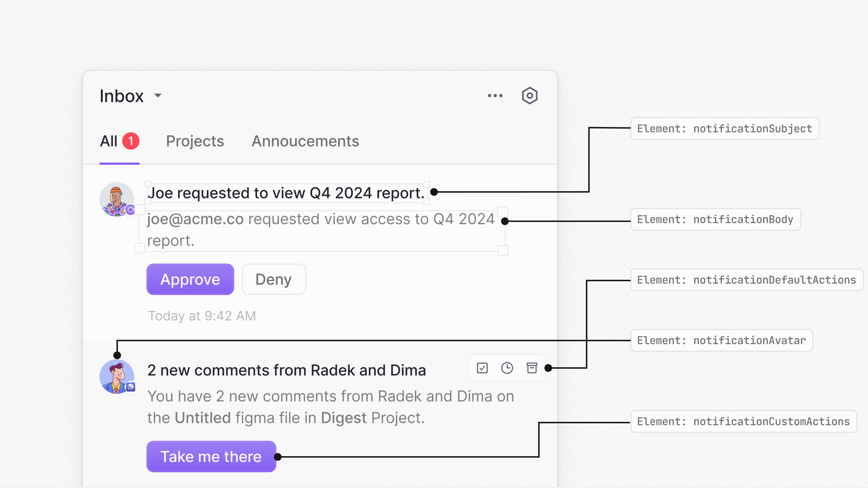This screenshot has height=488, width=868.
Task: Snooze notification using the clock icon
Action: [x=507, y=368]
